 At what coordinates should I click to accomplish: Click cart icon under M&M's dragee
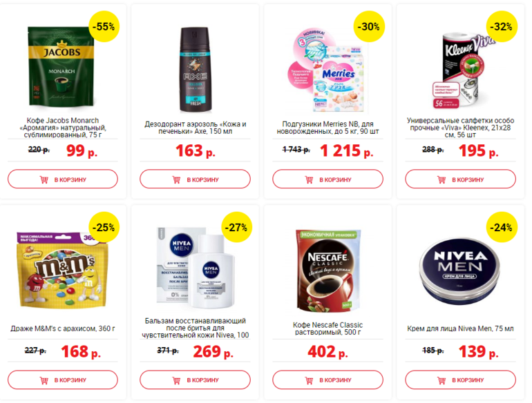44,380
